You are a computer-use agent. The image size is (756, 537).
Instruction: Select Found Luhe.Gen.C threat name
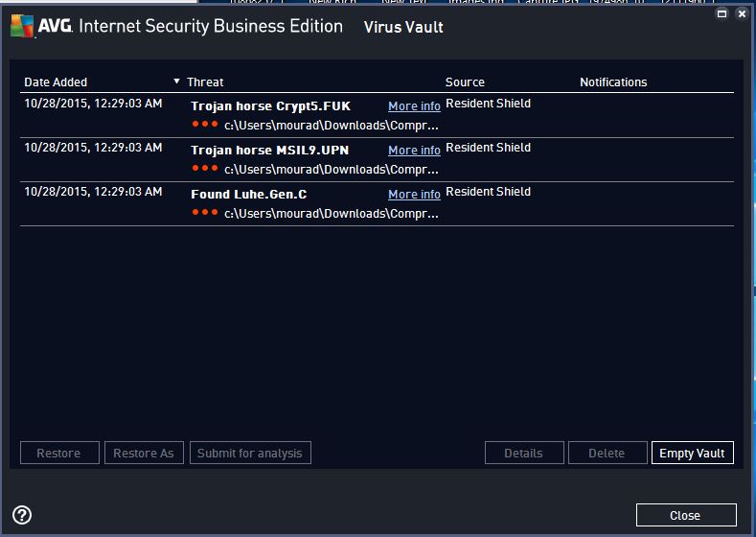tap(249, 194)
